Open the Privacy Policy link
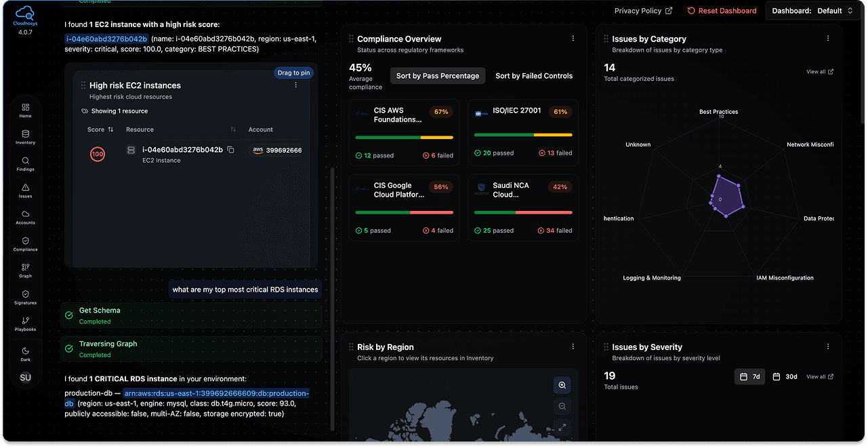Screen dimensions: 868x447 643,11
